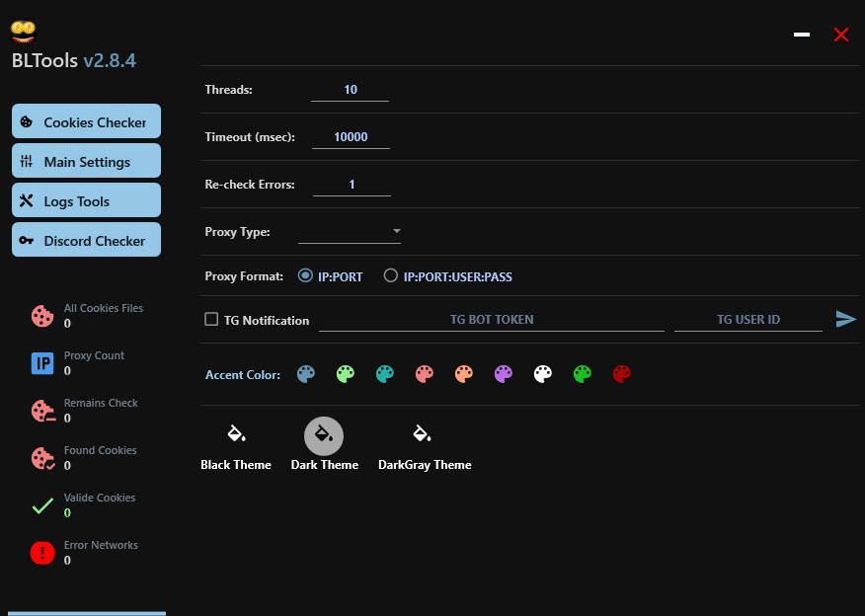Click the 'All Cookies Files' label text

[104, 308]
